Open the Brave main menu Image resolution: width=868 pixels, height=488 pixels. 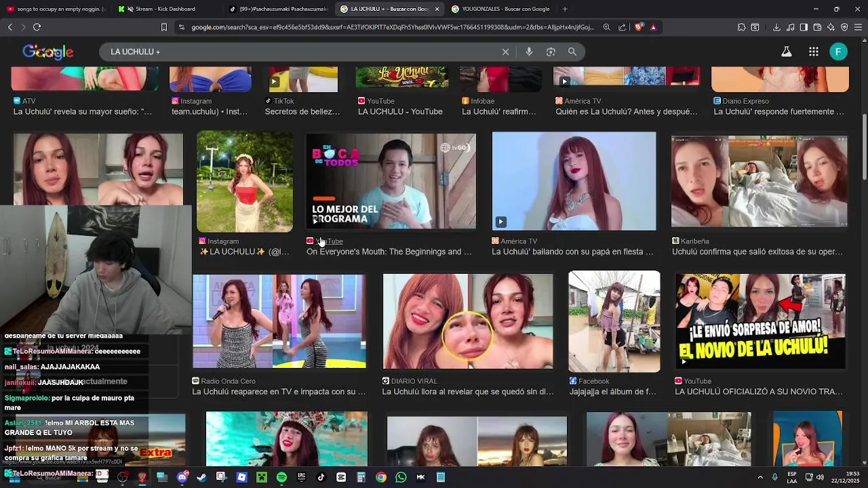(858, 27)
